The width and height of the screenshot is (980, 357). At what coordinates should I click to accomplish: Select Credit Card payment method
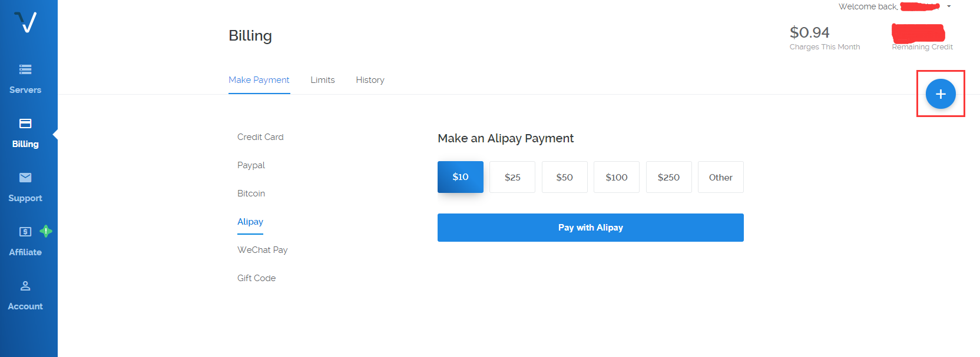click(x=260, y=137)
